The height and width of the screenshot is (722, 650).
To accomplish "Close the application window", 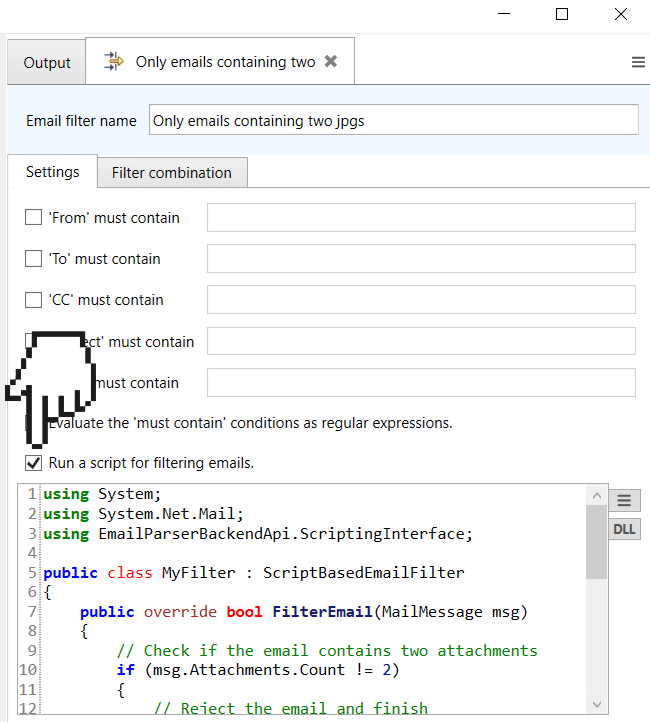I will [x=621, y=14].
